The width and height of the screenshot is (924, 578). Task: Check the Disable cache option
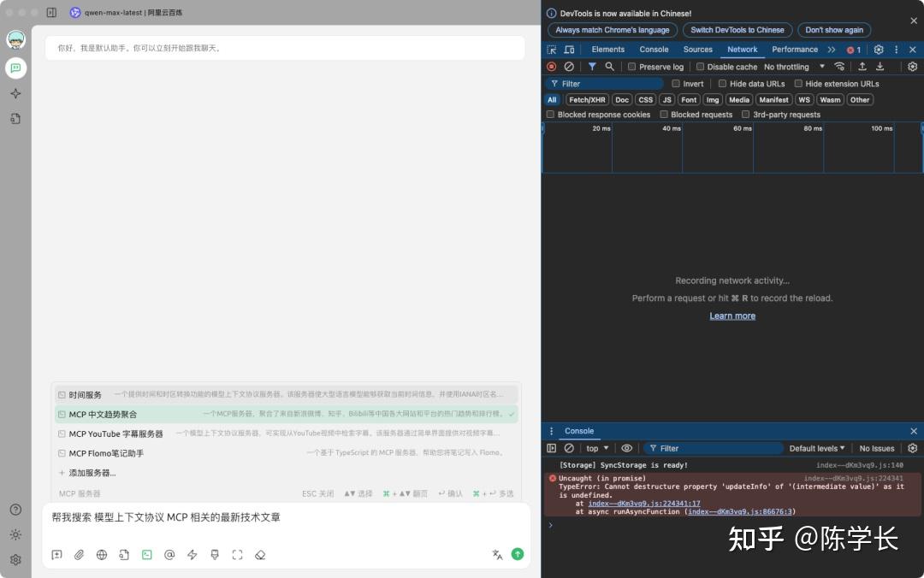(700, 67)
